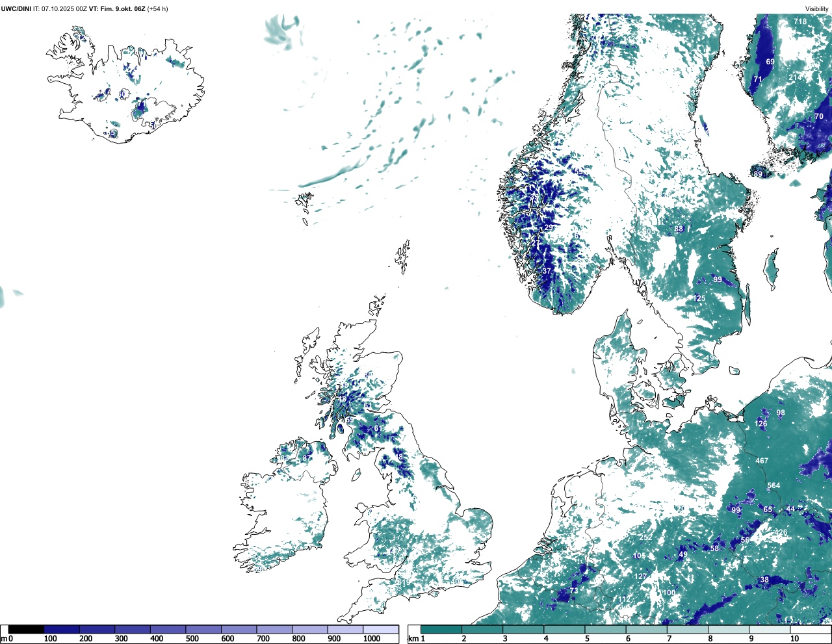Screen dimensions: 832x644
Task: Click the '564' visibility value on map
Action: pyautogui.click(x=773, y=485)
